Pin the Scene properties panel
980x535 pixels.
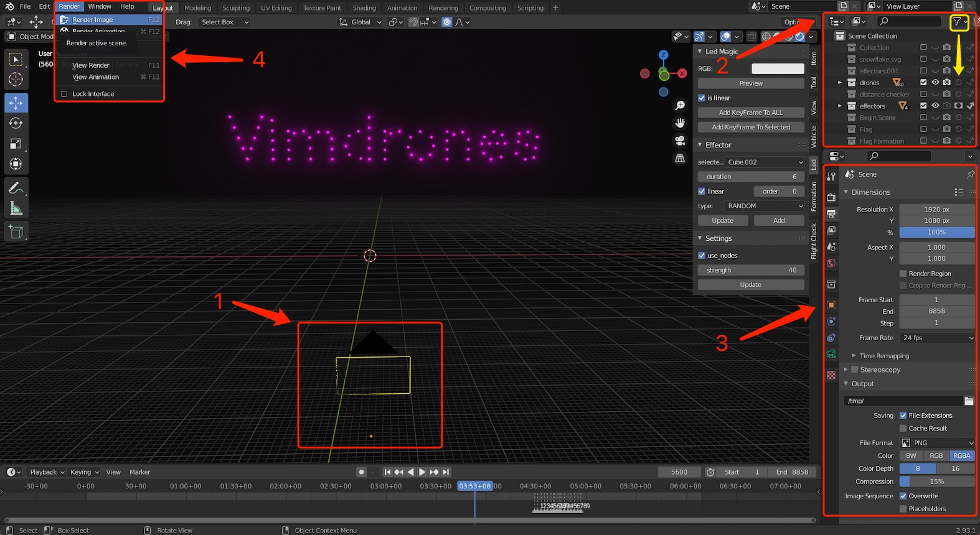(x=970, y=174)
